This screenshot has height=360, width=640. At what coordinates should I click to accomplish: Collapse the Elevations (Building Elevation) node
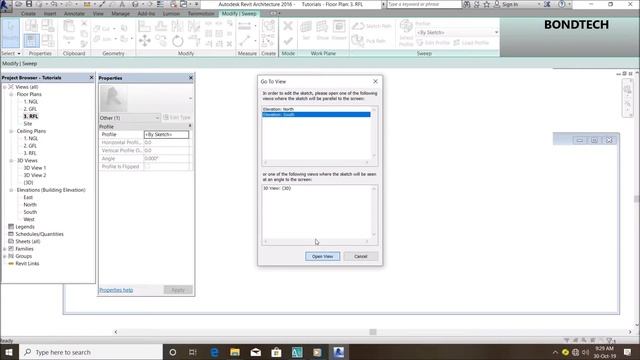11,190
